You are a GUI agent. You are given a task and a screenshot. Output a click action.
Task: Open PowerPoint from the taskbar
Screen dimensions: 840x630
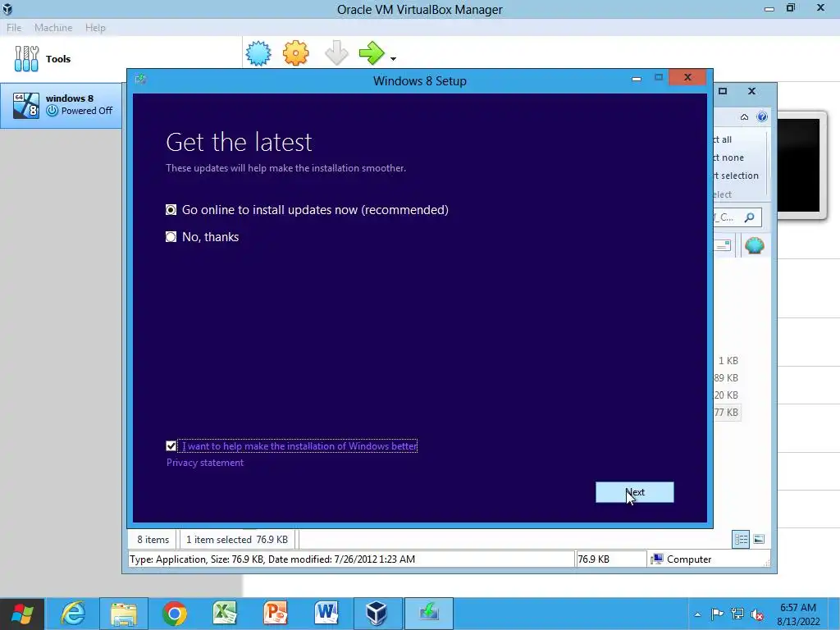(276, 614)
